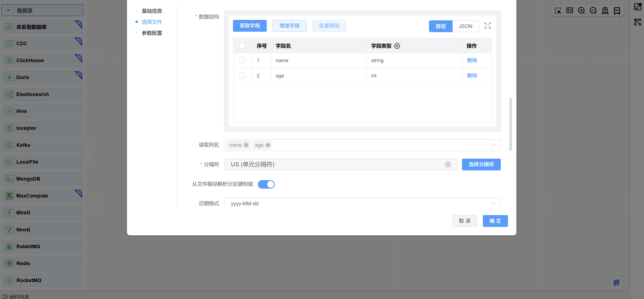Image resolution: width=644 pixels, height=299 pixels.
Task: Go to 参数配置 step in left navigation
Action: (152, 33)
